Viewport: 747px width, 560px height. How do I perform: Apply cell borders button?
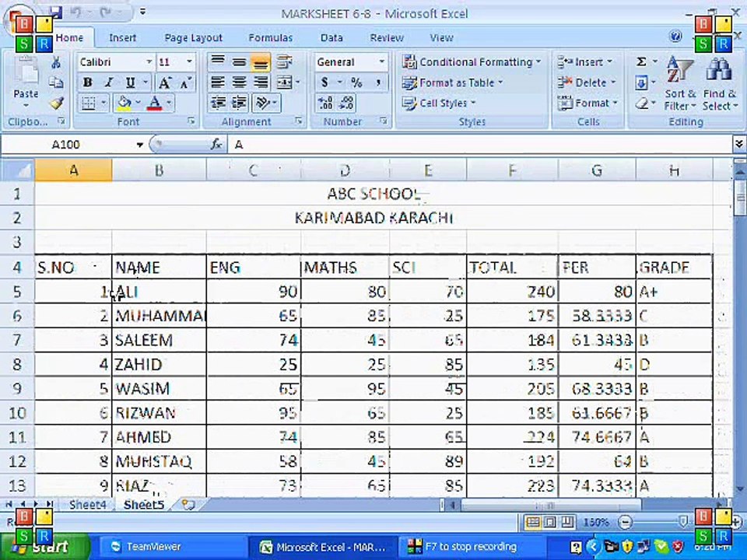tap(89, 103)
